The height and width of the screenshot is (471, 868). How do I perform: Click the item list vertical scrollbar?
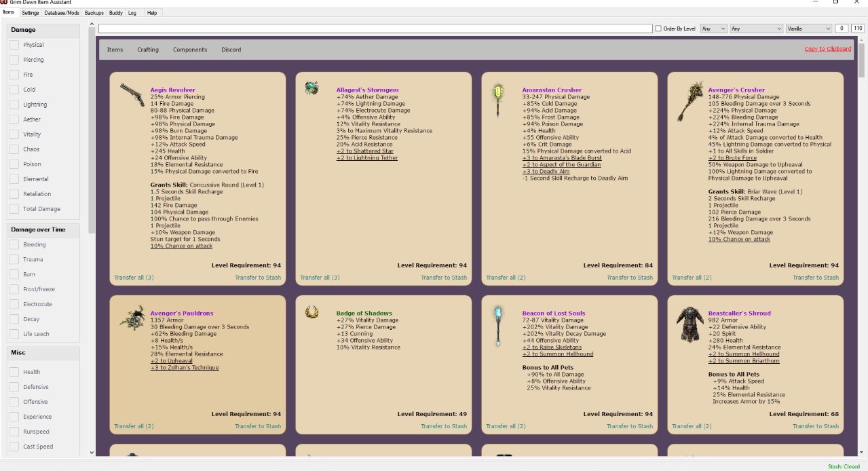pyautogui.click(x=861, y=247)
